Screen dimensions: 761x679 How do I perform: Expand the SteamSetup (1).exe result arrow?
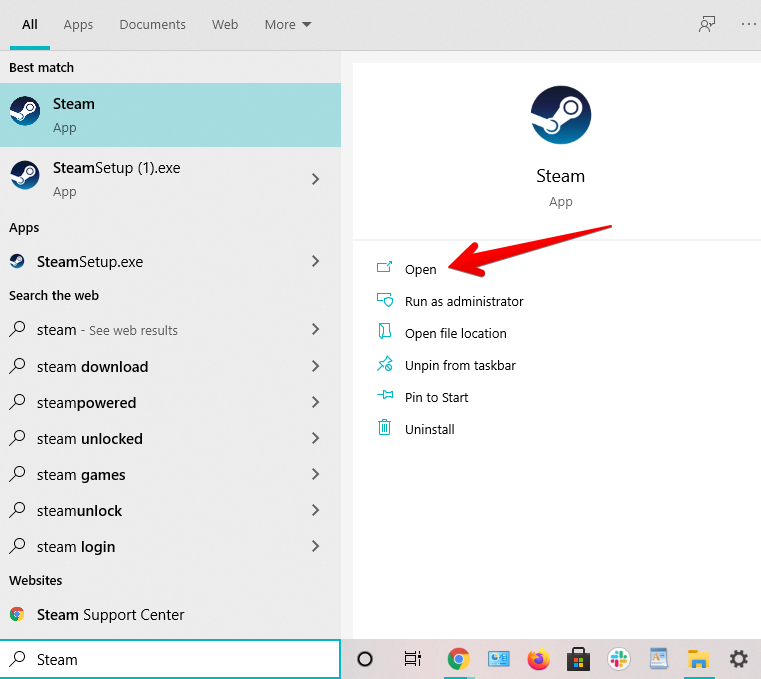coord(315,179)
